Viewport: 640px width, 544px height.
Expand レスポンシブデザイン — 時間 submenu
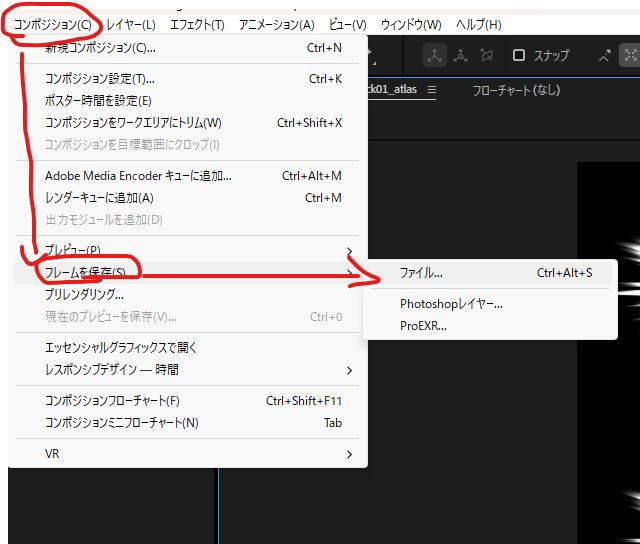349,370
